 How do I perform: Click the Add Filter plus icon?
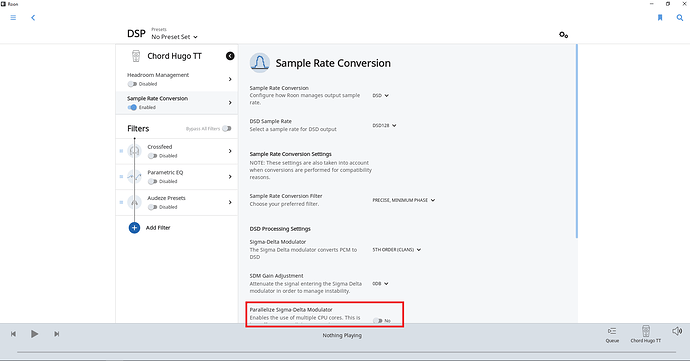click(134, 228)
